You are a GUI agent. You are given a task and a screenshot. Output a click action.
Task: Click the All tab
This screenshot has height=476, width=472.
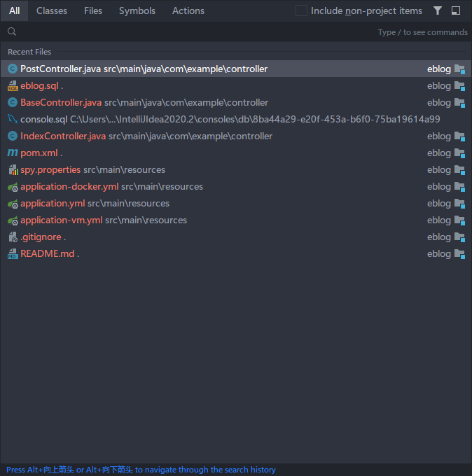(x=15, y=10)
